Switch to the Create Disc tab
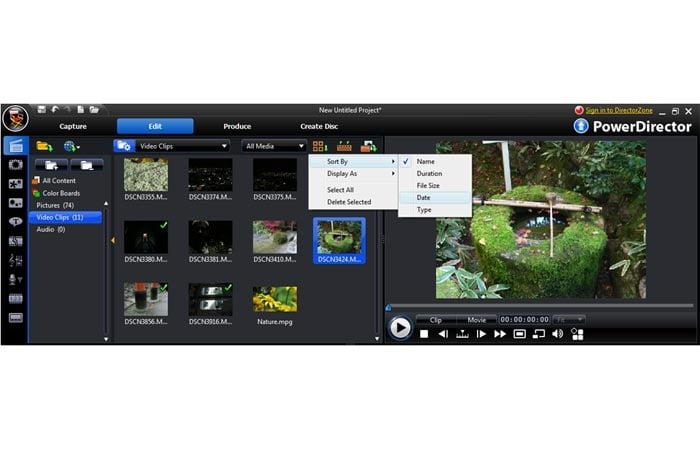The image size is (700, 450). pyautogui.click(x=319, y=126)
